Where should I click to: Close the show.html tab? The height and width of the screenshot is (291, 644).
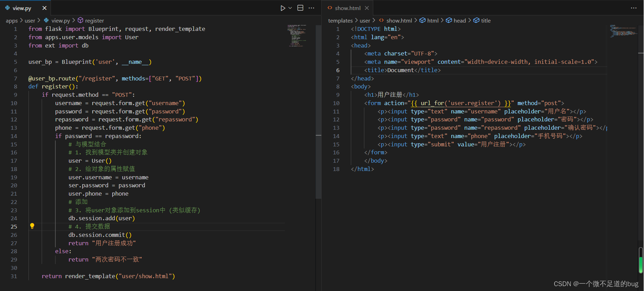coord(367,8)
